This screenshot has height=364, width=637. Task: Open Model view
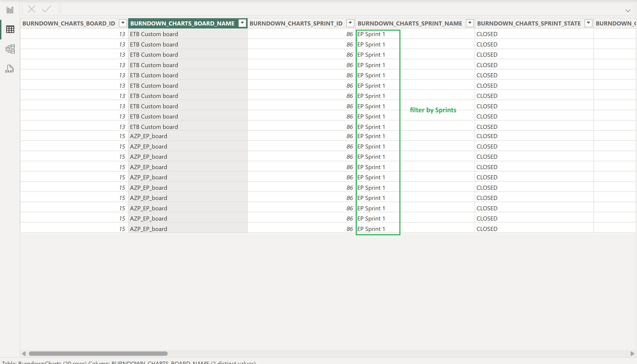click(x=10, y=49)
